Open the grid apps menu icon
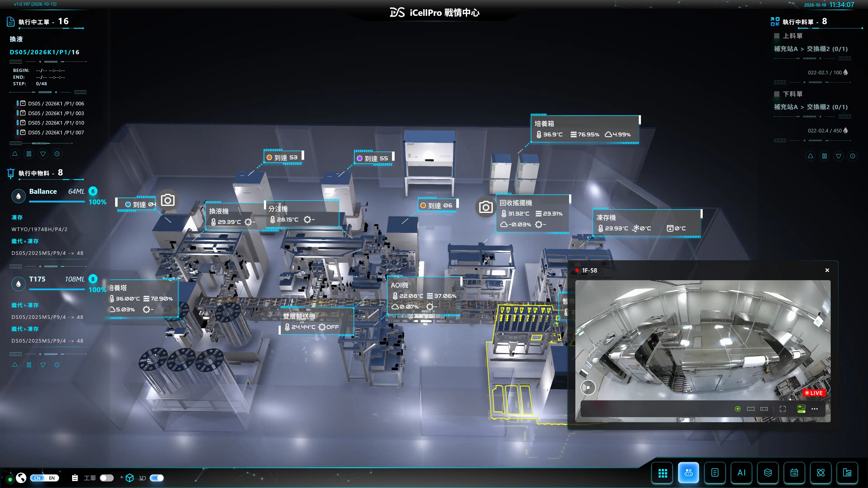The height and width of the screenshot is (488, 868). [662, 473]
